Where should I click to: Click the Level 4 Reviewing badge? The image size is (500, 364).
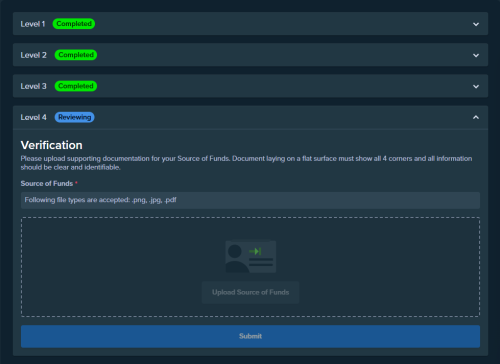pos(74,117)
